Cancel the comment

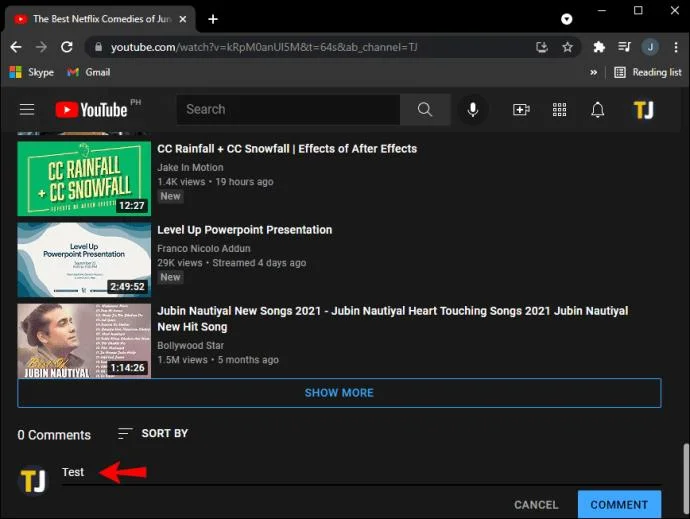[x=536, y=504]
